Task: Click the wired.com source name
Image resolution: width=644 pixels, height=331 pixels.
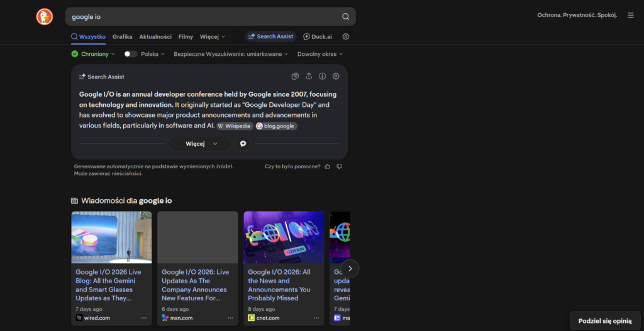Action: coord(97,318)
